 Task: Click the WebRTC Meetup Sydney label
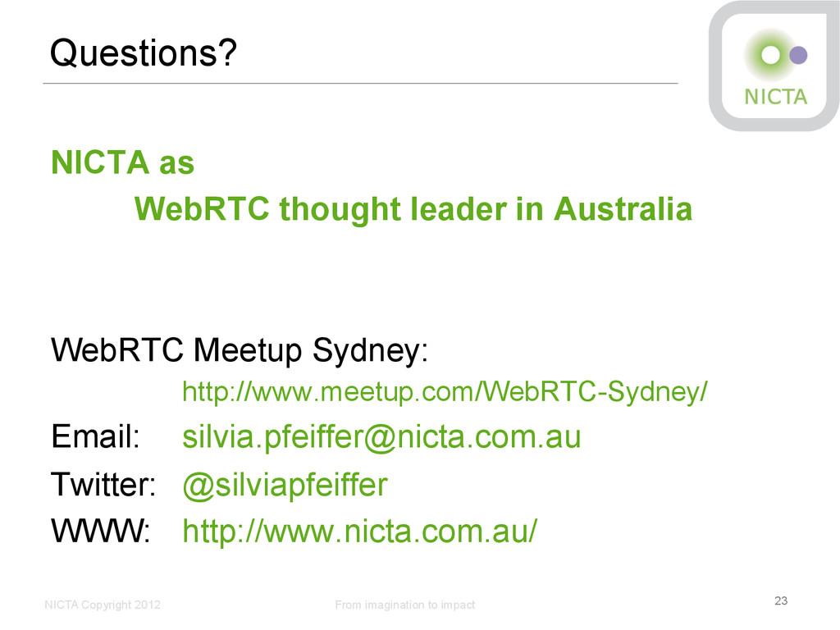pos(240,351)
